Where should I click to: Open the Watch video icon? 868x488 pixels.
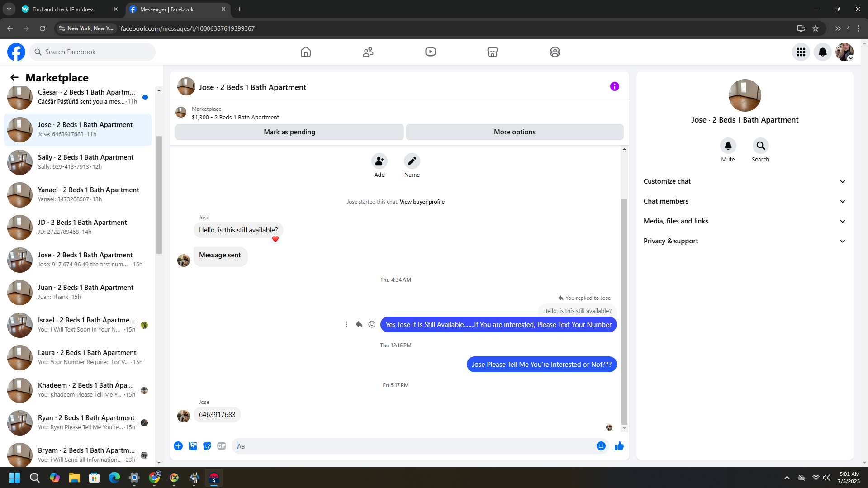click(431, 52)
